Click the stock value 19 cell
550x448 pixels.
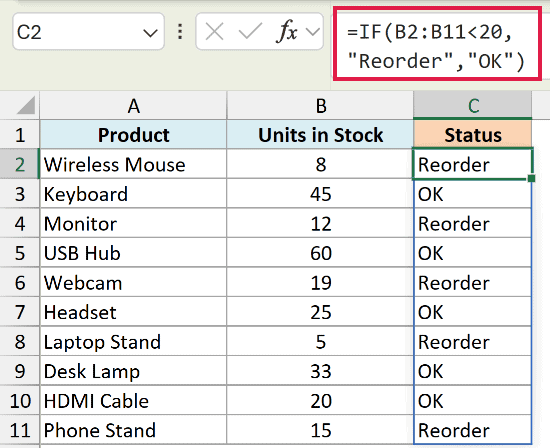pyautogui.click(x=320, y=282)
